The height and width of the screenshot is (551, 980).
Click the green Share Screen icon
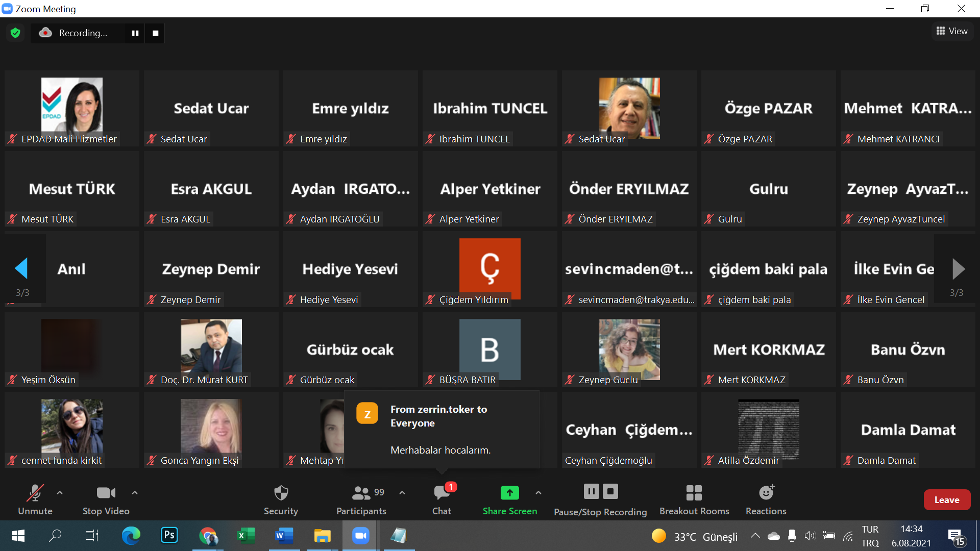coord(509,493)
